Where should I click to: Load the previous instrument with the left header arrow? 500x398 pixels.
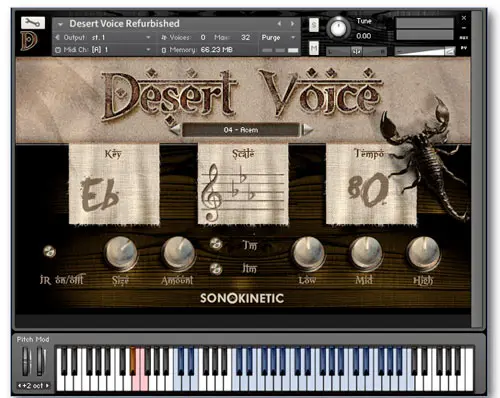[279, 24]
